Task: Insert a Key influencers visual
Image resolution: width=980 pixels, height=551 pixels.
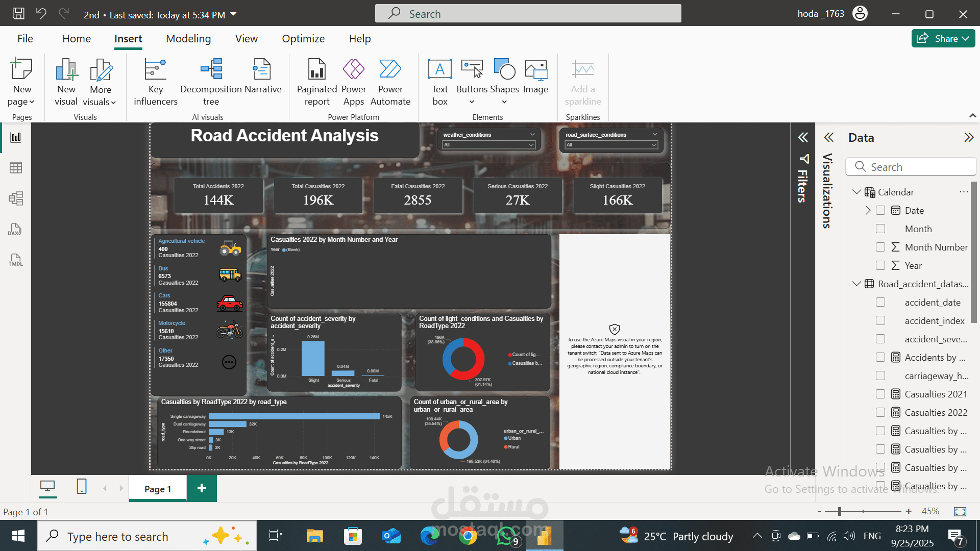Action: click(155, 82)
